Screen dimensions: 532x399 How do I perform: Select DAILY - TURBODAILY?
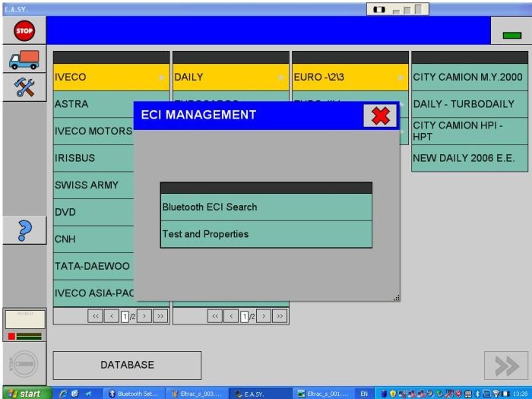tap(470, 104)
